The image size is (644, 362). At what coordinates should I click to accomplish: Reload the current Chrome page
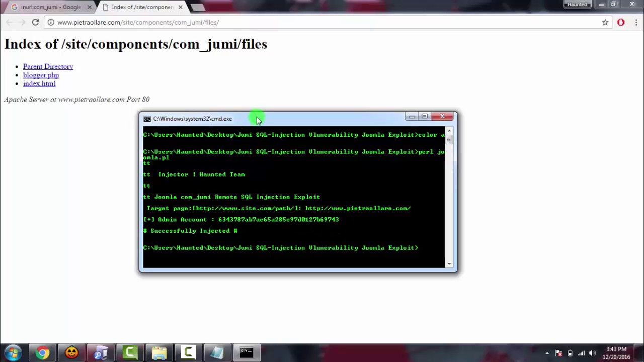[x=35, y=22]
